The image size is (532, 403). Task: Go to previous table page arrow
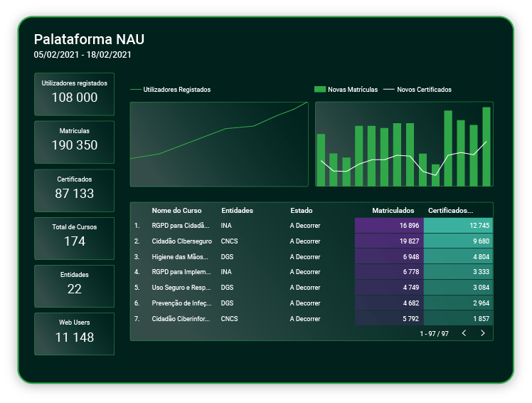point(464,333)
